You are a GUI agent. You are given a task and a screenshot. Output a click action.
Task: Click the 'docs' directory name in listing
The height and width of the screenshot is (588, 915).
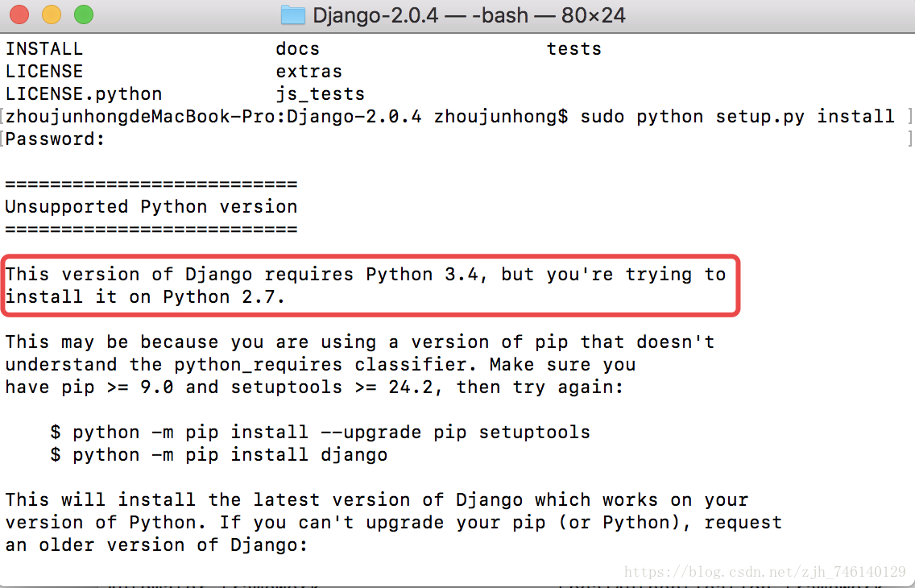click(297, 49)
